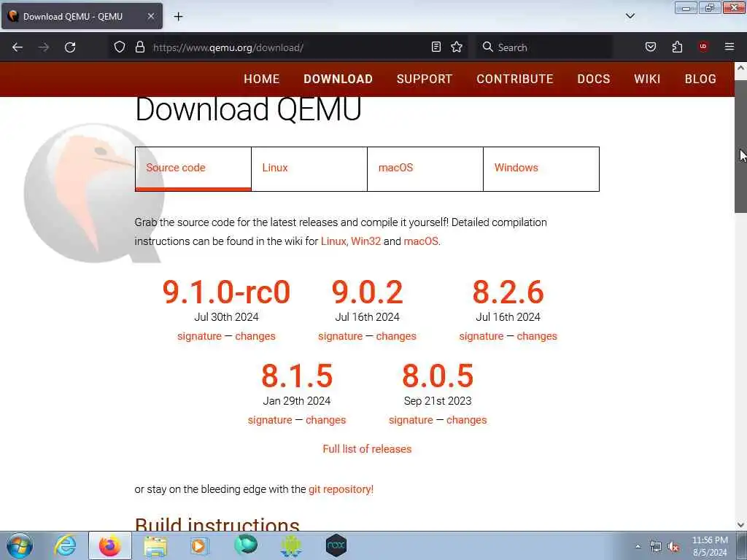This screenshot has width=747, height=560.
Task: Open WIKI navigation item
Action: pyautogui.click(x=647, y=79)
